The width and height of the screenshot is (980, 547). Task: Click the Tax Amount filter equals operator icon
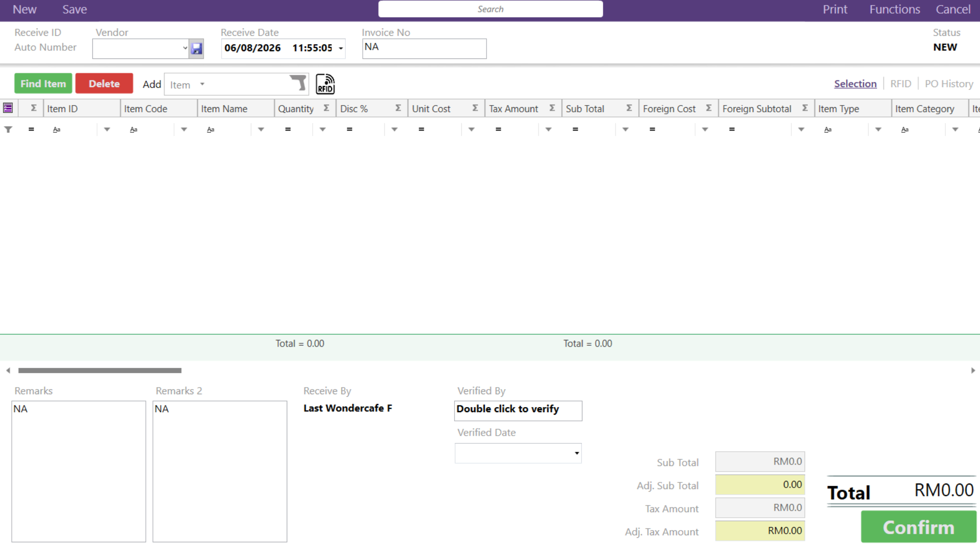498,130
